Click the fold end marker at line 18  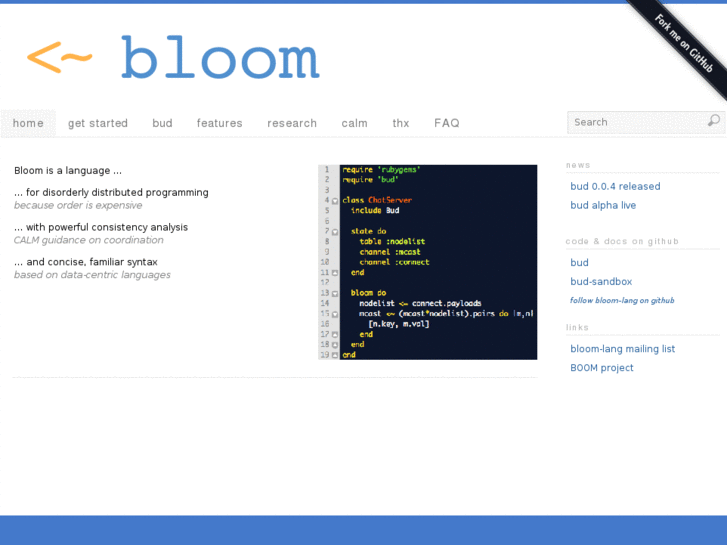click(x=335, y=345)
